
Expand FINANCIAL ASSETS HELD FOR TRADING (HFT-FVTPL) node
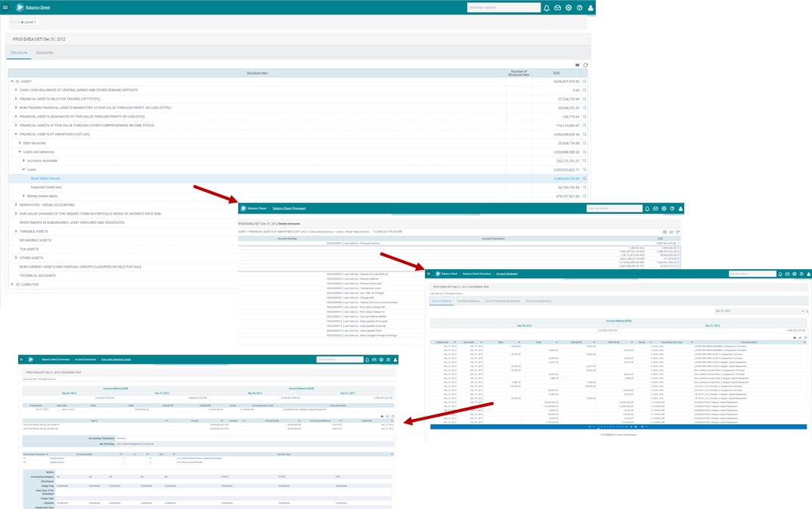16,99
